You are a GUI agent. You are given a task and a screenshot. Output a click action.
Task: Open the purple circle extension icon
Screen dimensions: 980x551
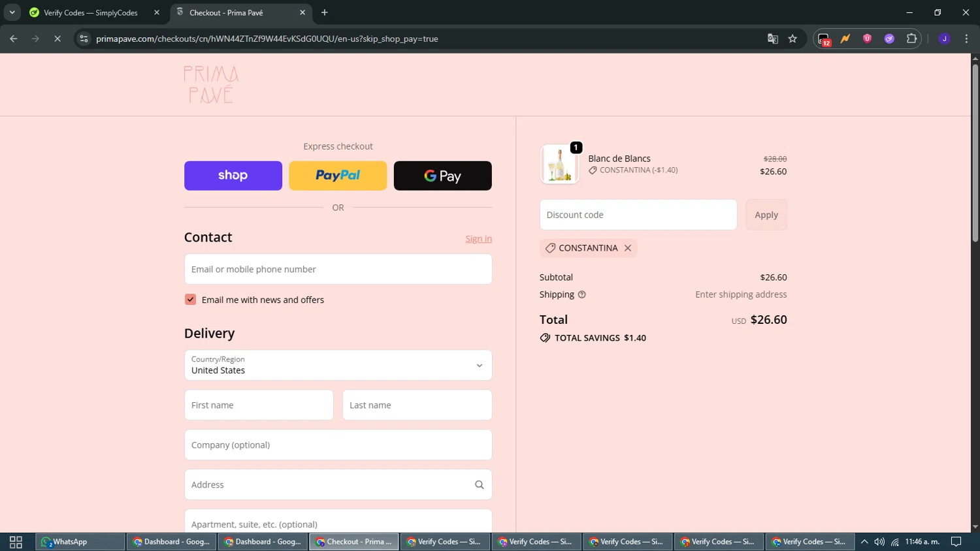(889, 39)
